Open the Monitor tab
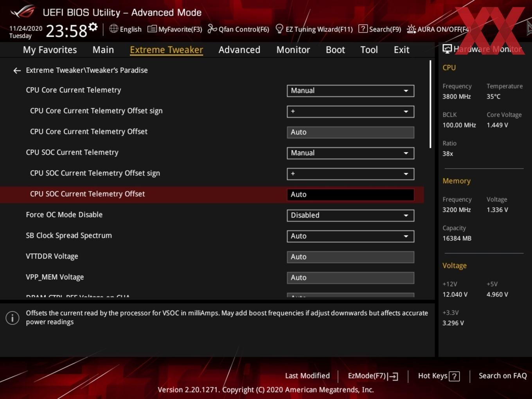 (293, 50)
